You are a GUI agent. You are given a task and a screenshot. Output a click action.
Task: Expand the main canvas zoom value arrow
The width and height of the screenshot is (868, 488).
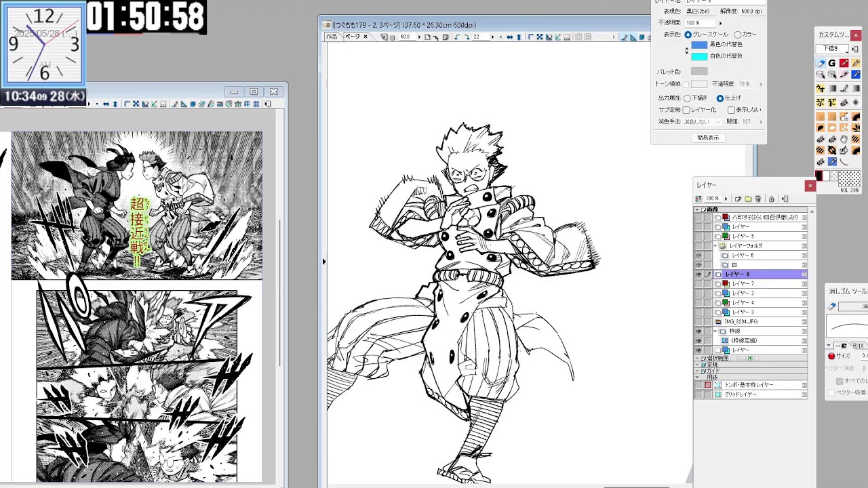click(x=419, y=37)
